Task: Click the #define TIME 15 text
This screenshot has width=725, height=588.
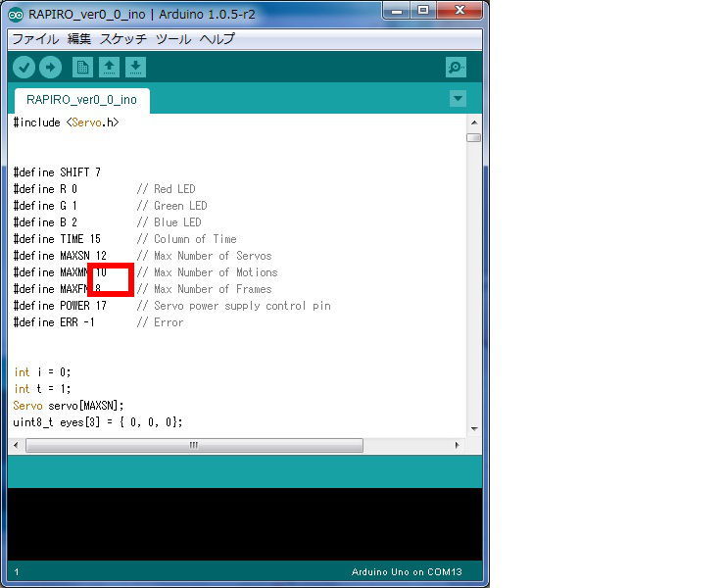Action: point(57,239)
